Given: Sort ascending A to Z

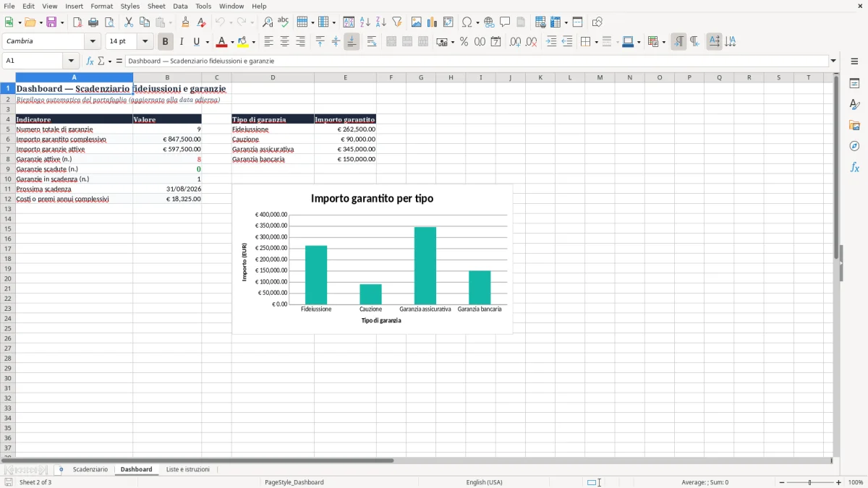Looking at the screenshot, I should (x=365, y=22).
